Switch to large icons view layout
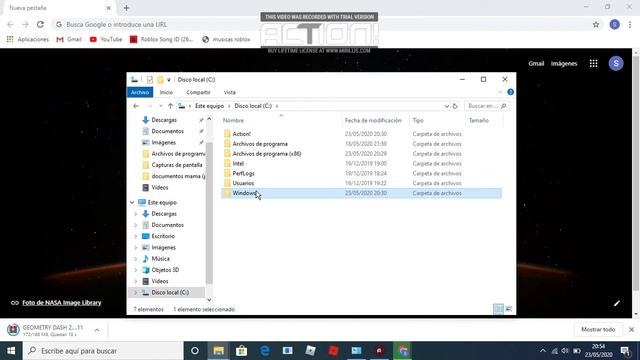The image size is (640, 360). 509,309
